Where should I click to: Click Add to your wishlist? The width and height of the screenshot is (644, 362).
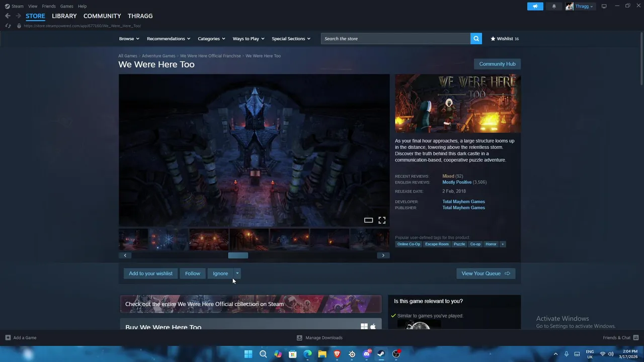click(150, 274)
